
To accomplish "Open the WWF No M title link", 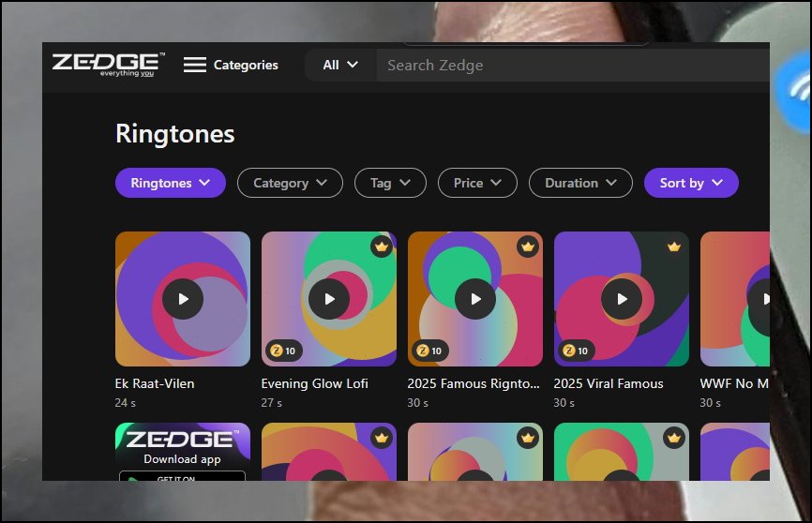I will point(734,383).
